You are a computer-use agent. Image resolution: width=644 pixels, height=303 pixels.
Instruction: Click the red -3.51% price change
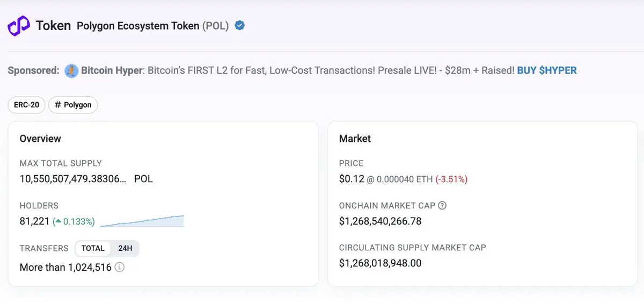[451, 179]
